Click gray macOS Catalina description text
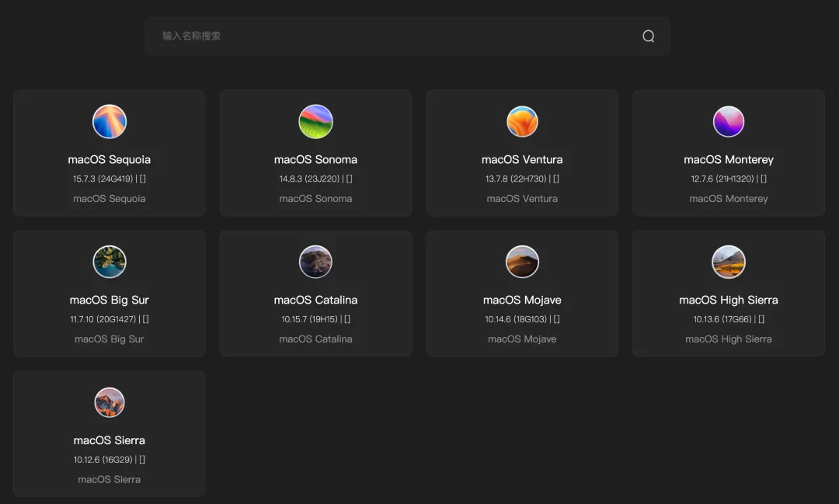The image size is (839, 504). [x=315, y=339]
